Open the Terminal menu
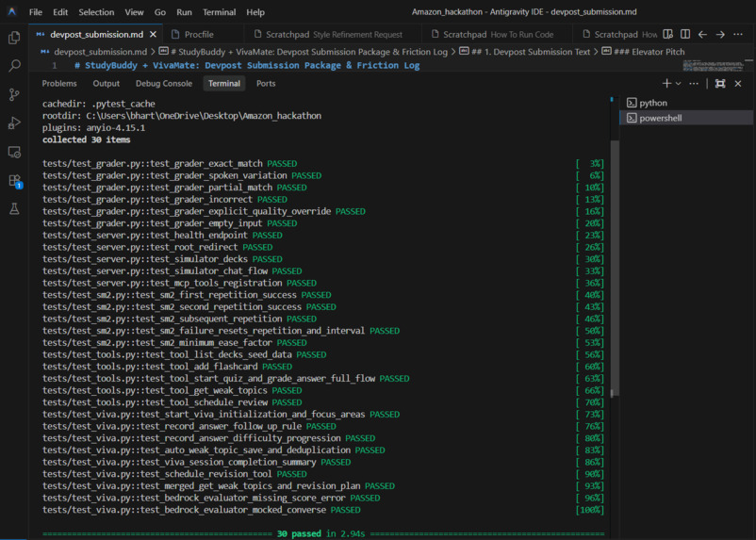This screenshot has width=756, height=540. [x=219, y=12]
